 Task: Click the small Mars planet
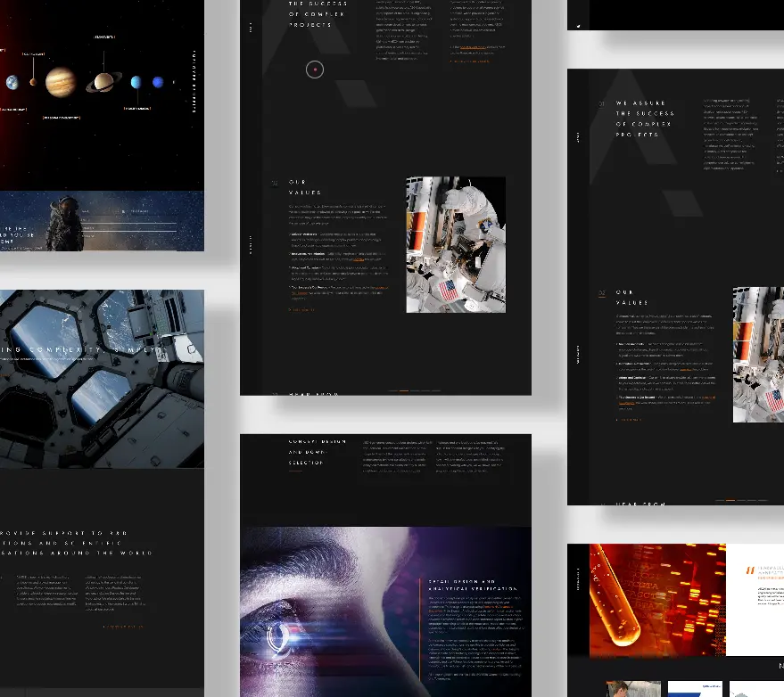click(x=33, y=83)
